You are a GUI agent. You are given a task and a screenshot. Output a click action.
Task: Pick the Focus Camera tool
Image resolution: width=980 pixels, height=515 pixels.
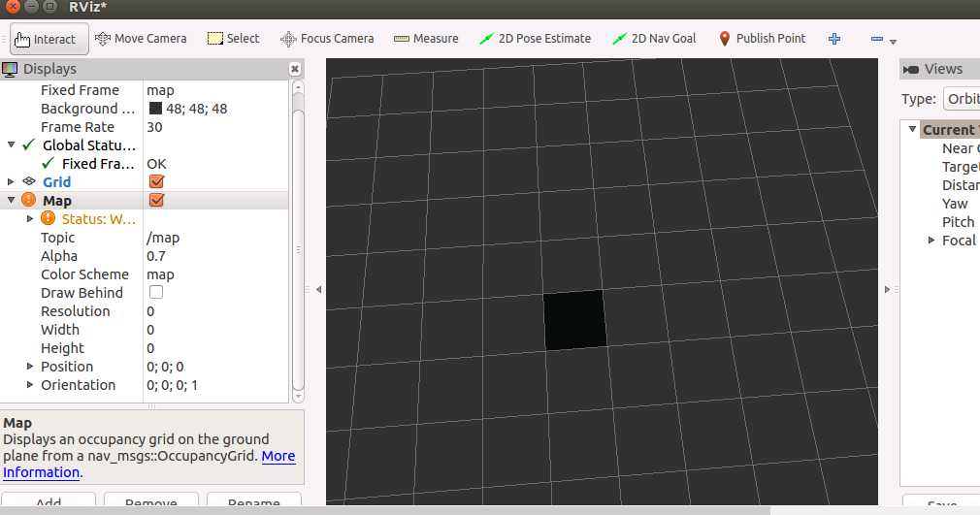[327, 39]
